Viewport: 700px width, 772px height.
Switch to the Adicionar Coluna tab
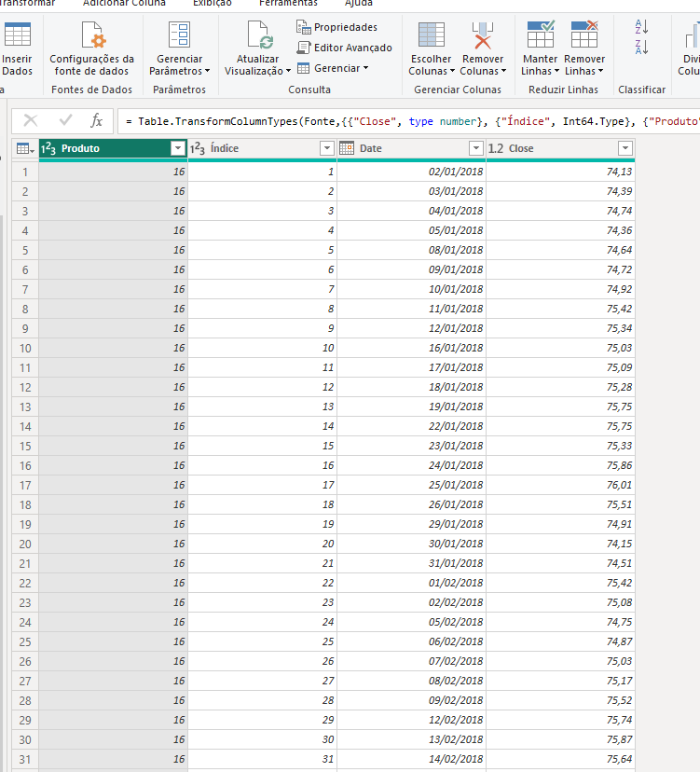[x=124, y=3]
